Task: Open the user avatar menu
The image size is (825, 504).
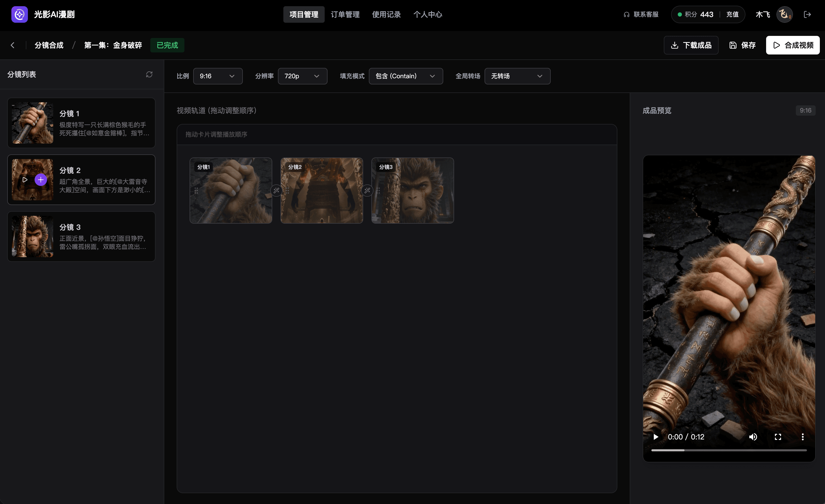Action: pos(784,14)
